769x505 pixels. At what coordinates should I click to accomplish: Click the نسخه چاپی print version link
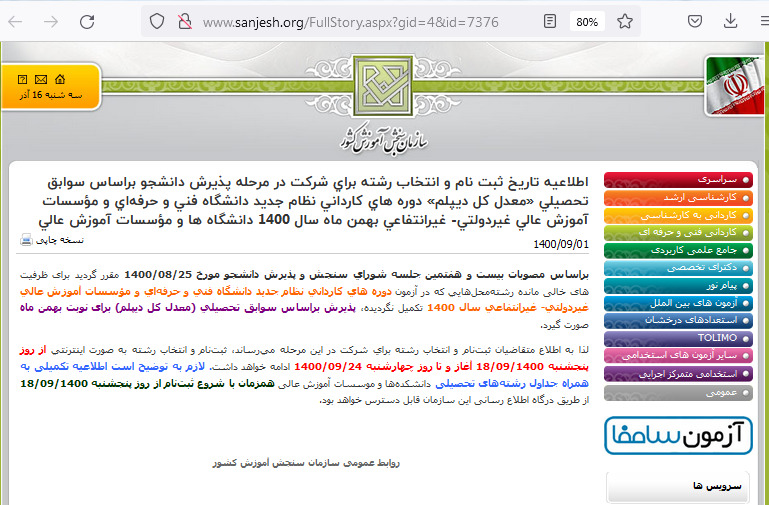[x=61, y=240]
